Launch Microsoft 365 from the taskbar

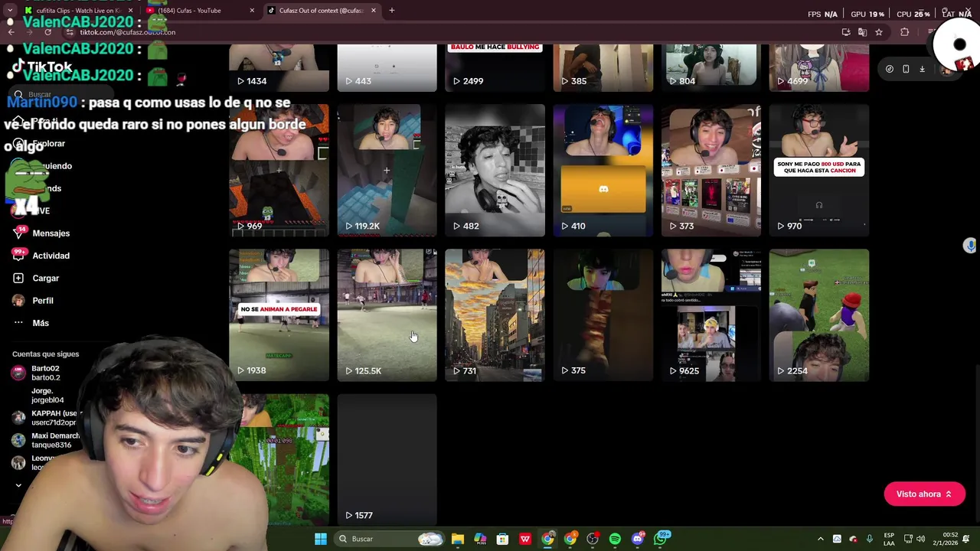tap(480, 539)
